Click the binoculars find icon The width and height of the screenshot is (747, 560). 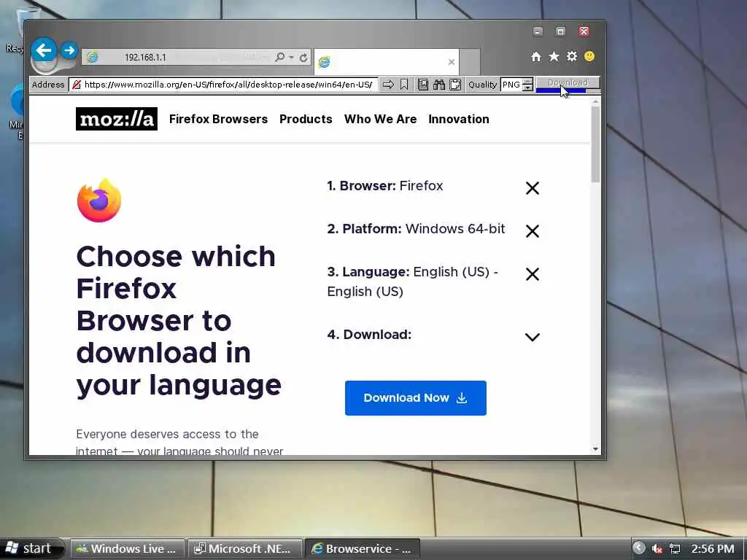(x=438, y=85)
